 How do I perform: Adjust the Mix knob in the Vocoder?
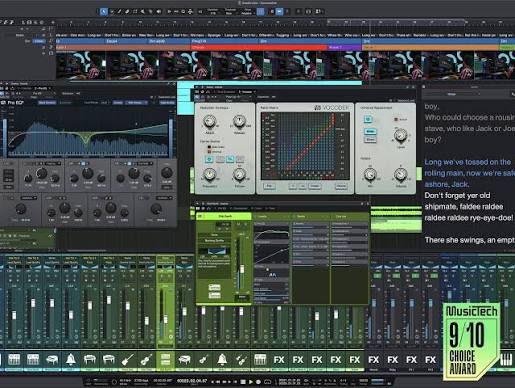pos(370,174)
